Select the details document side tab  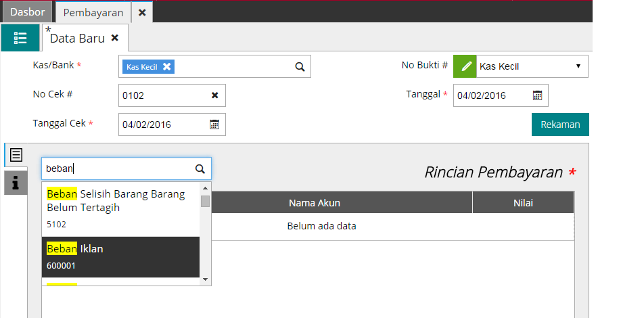coord(16,155)
